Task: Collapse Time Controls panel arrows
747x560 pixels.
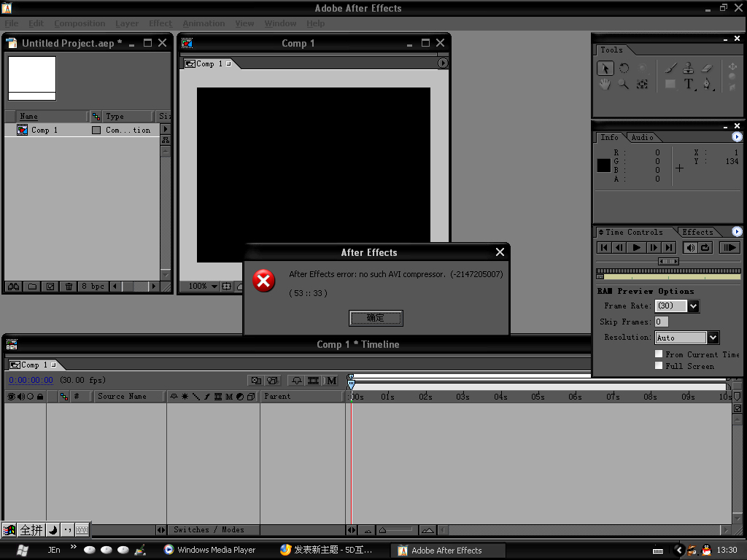Action: [601, 232]
